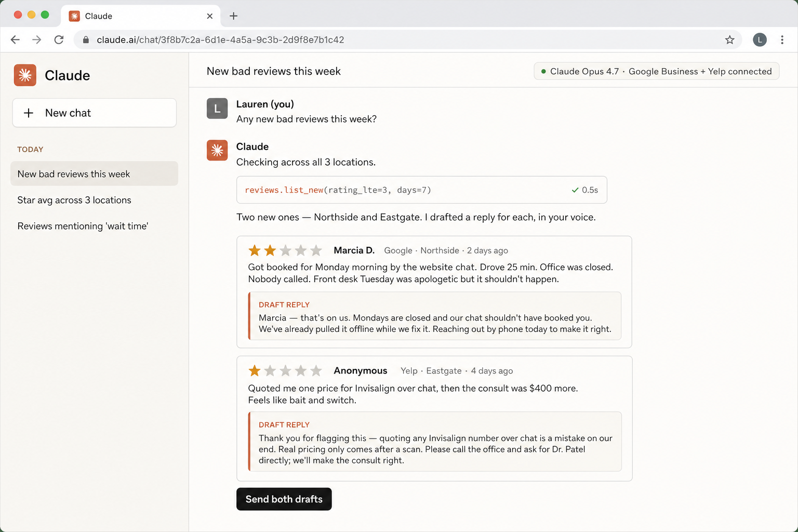The width and height of the screenshot is (798, 532).
Task: Click the browser back arrow
Action: point(15,39)
